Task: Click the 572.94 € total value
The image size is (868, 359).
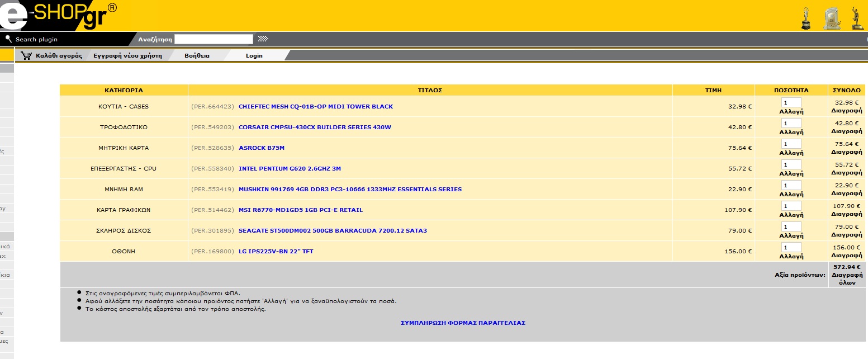Action: pos(847,267)
